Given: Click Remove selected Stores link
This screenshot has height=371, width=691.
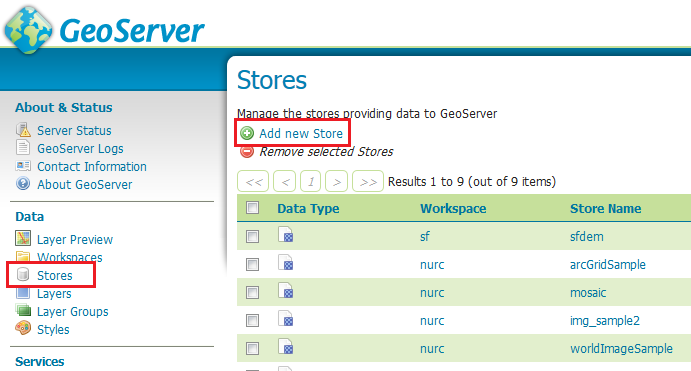Looking at the screenshot, I should click(326, 152).
